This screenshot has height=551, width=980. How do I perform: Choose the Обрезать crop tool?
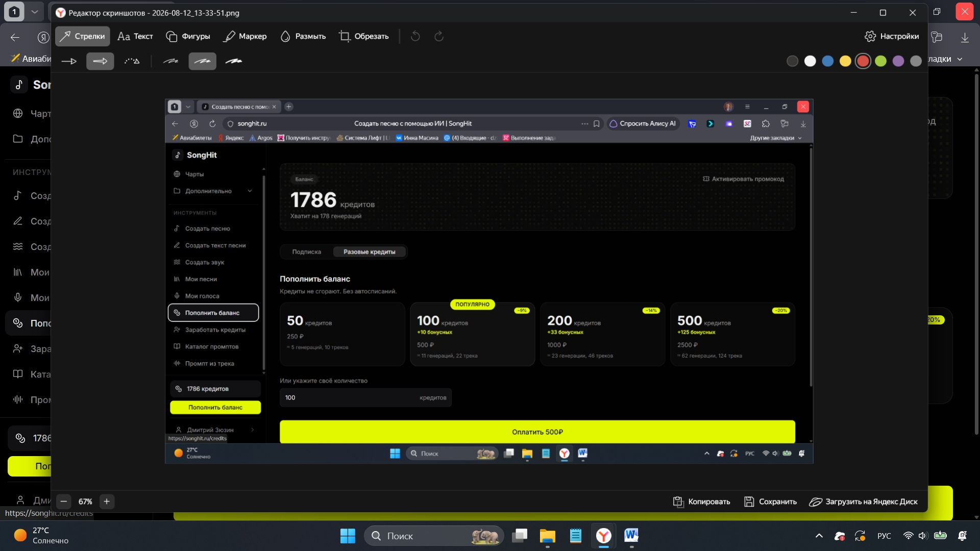coord(364,36)
